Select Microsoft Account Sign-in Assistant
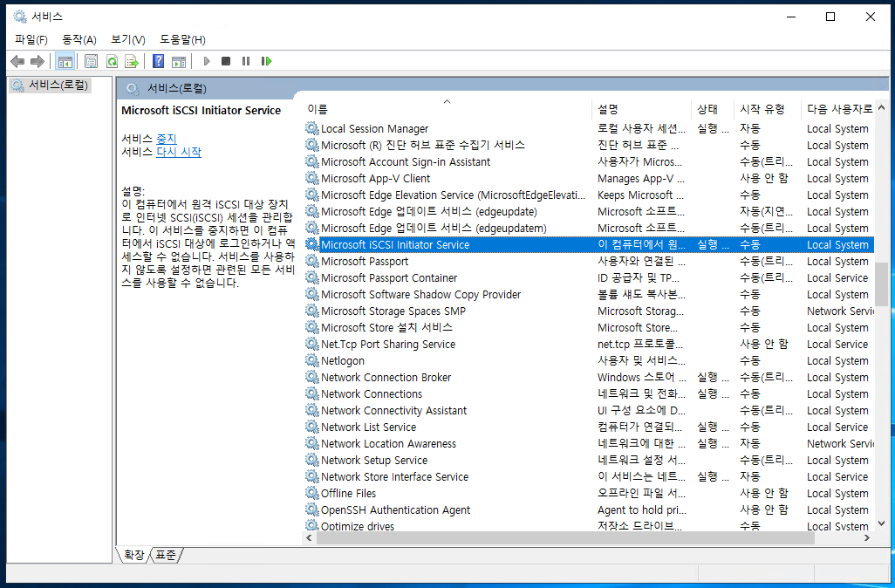The width and height of the screenshot is (895, 588). pos(589,161)
